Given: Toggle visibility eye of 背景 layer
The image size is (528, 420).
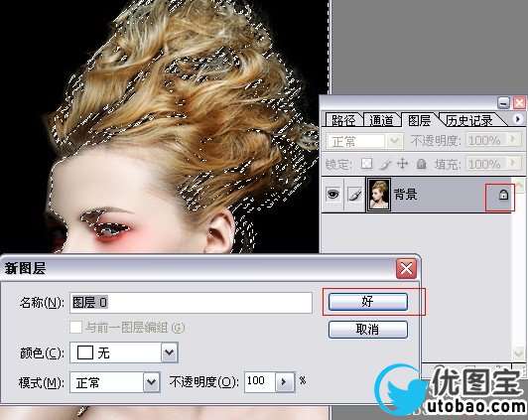Looking at the screenshot, I should (x=332, y=195).
